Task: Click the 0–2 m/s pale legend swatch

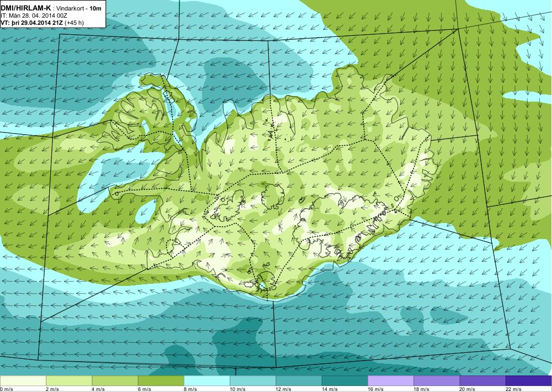Action: (23, 381)
